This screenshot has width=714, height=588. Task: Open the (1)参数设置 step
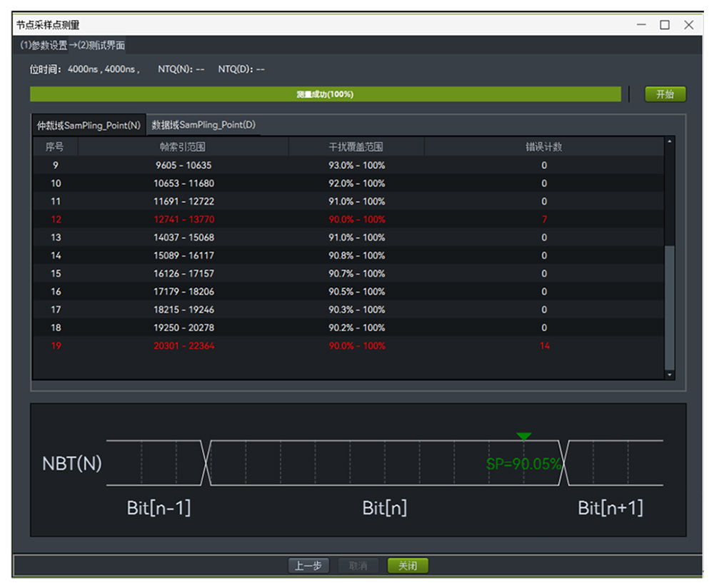click(x=44, y=46)
